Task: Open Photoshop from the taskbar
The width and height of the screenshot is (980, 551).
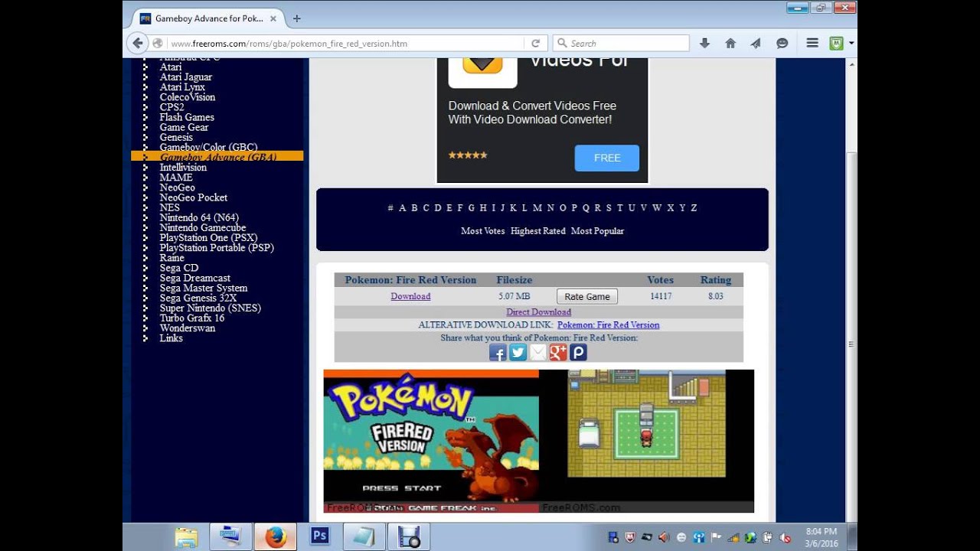Action: click(319, 536)
